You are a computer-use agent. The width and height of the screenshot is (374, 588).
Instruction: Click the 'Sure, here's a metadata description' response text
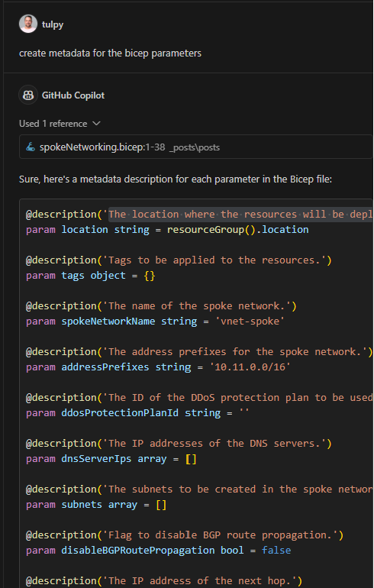coord(176,179)
